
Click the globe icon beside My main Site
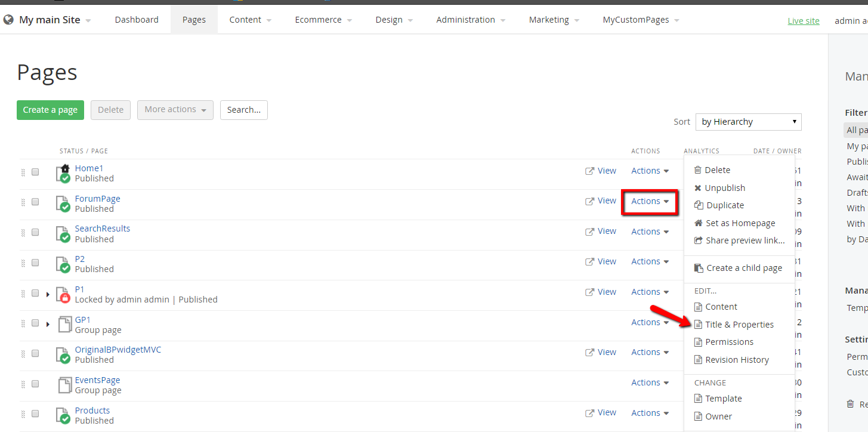(8, 20)
